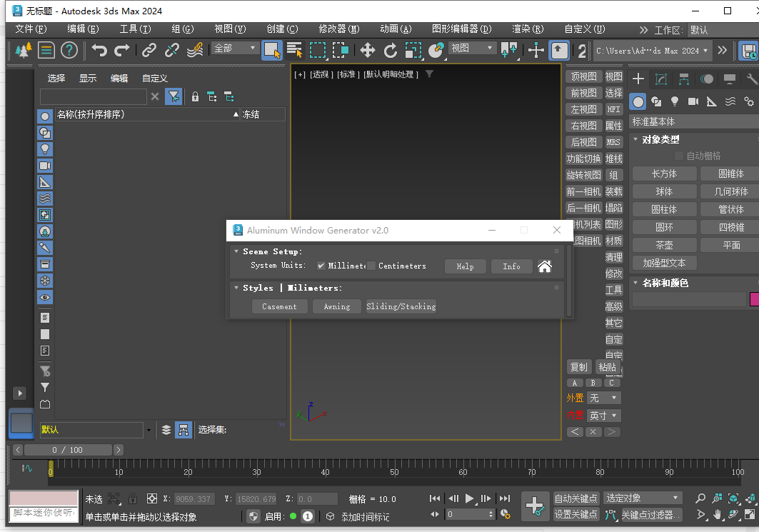Click the lights filter icon in Scene Explorer
Viewport: 759px width, 532px height.
pos(44,149)
